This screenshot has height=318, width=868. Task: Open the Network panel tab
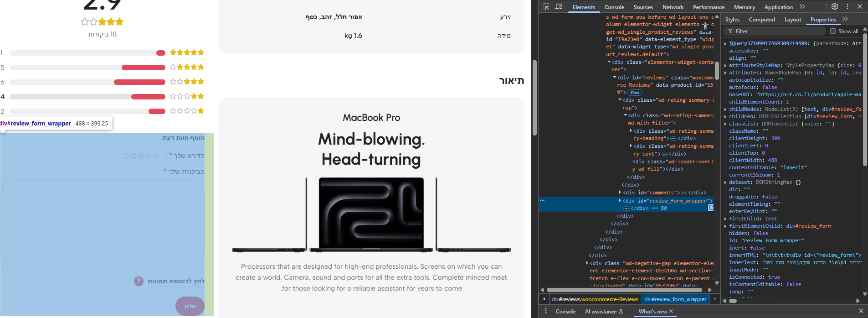click(673, 7)
